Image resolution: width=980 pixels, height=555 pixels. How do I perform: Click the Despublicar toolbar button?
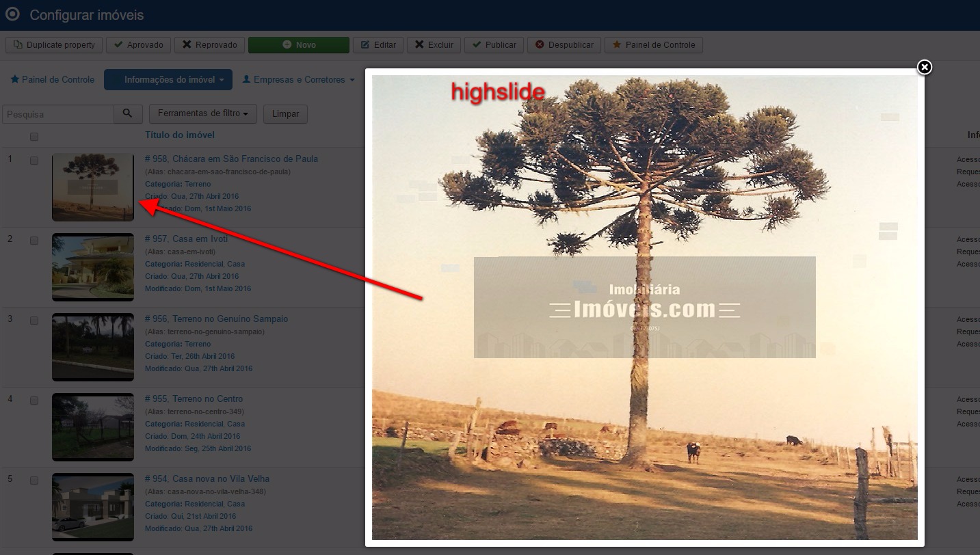click(x=564, y=45)
